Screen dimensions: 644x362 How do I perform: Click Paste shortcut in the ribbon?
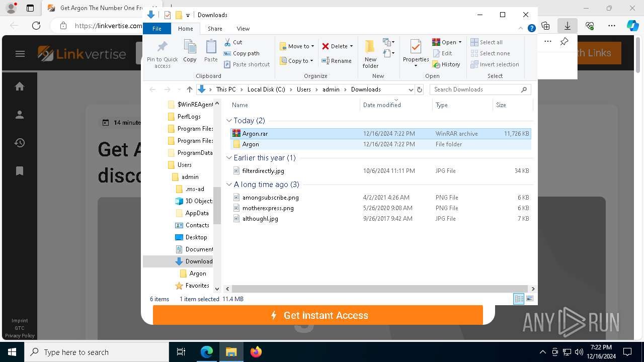(247, 64)
